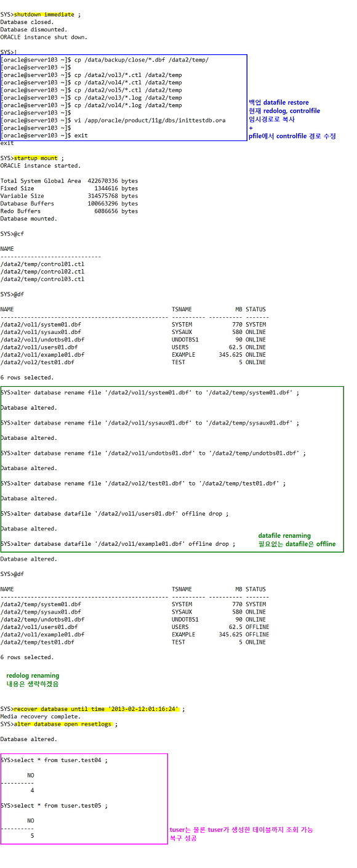This screenshot has width=357, height=868.
Task: Click the result value 4 under test04
Action: point(32,790)
